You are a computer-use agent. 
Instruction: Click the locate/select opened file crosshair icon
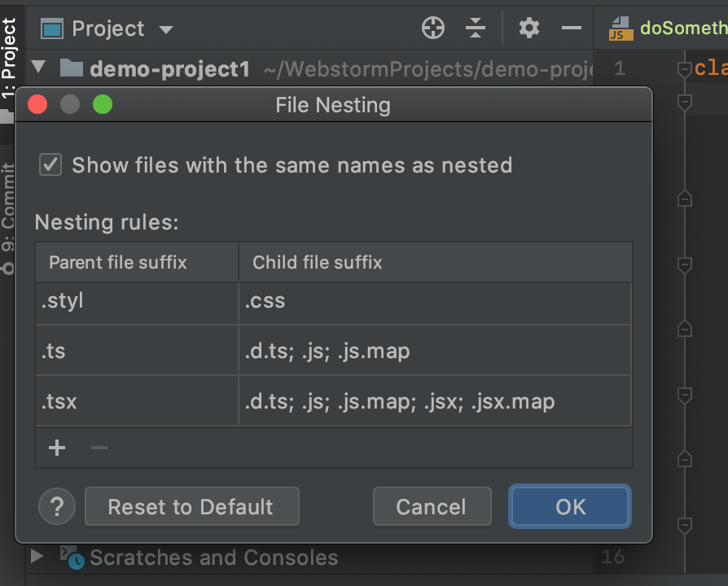pyautogui.click(x=433, y=28)
